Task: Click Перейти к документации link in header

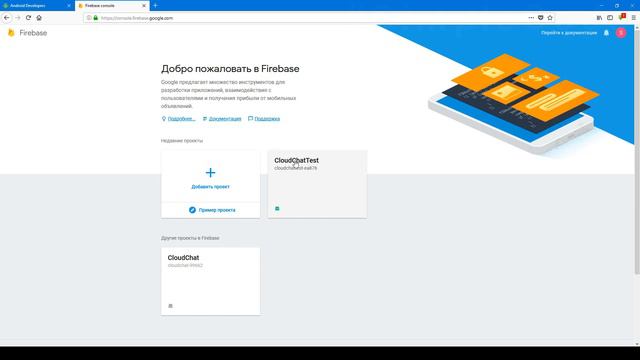Action: tap(569, 33)
